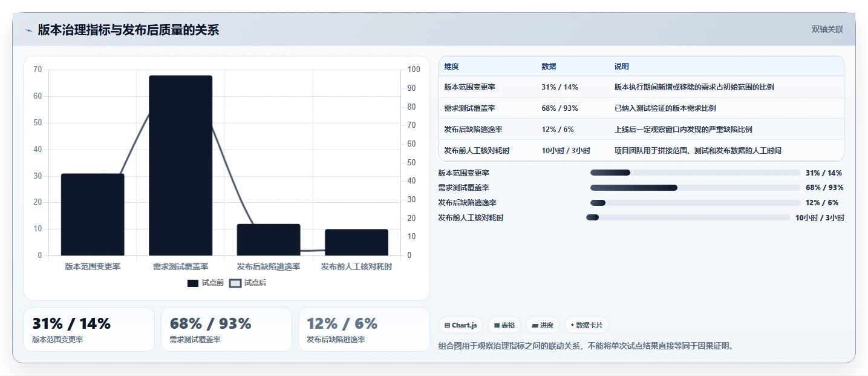
Task: Click the 双轴关联 label in the header
Action: 827,30
